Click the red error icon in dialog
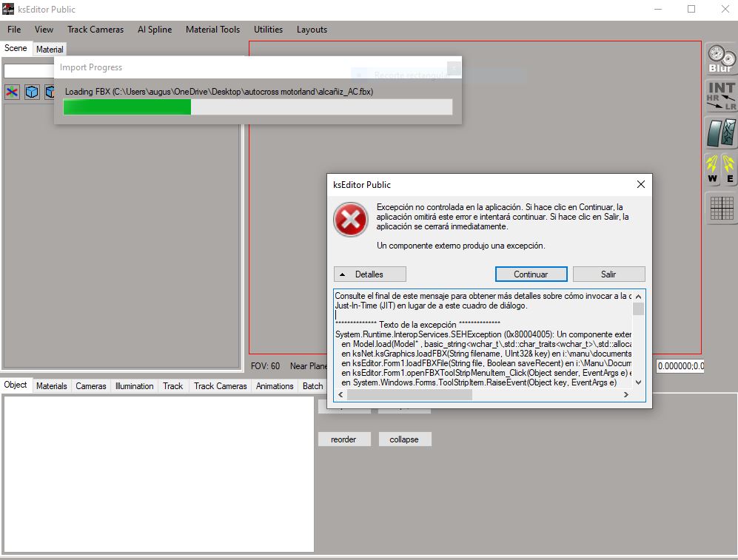 [351, 220]
